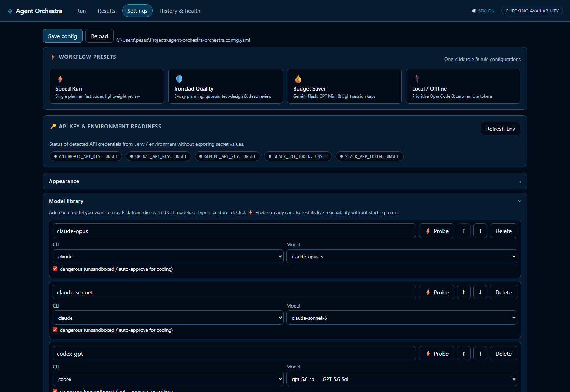The height and width of the screenshot is (392, 570).
Task: Click the API key icon in readiness header
Action: click(53, 127)
